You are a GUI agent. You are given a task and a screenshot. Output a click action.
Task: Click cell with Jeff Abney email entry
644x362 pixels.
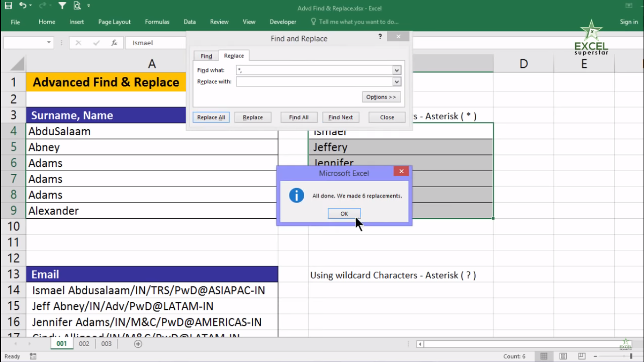tap(152, 306)
